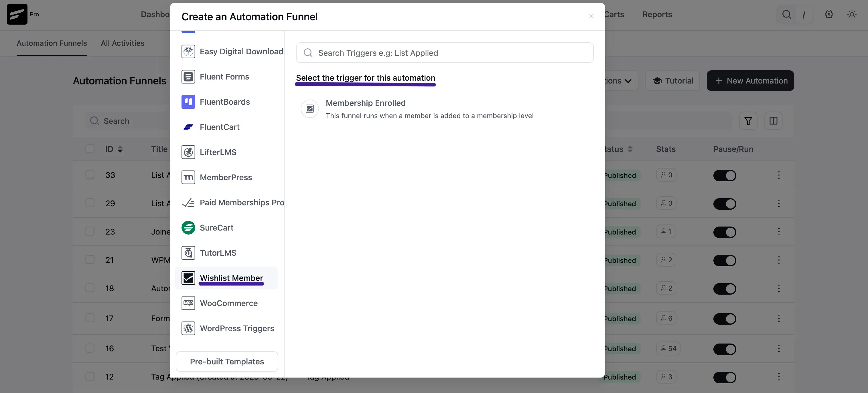Open row actions menu for funnel 29
This screenshot has height=393, width=868.
(779, 203)
